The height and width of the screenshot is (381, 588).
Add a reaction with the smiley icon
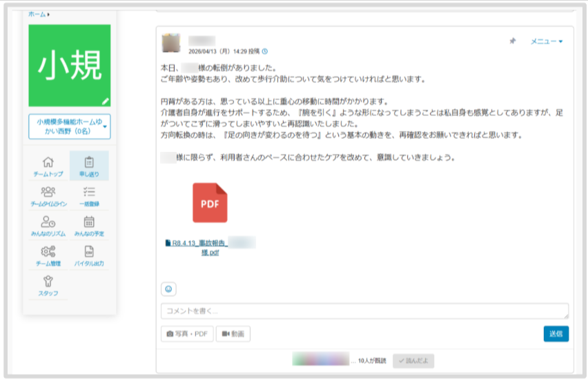coord(168,289)
